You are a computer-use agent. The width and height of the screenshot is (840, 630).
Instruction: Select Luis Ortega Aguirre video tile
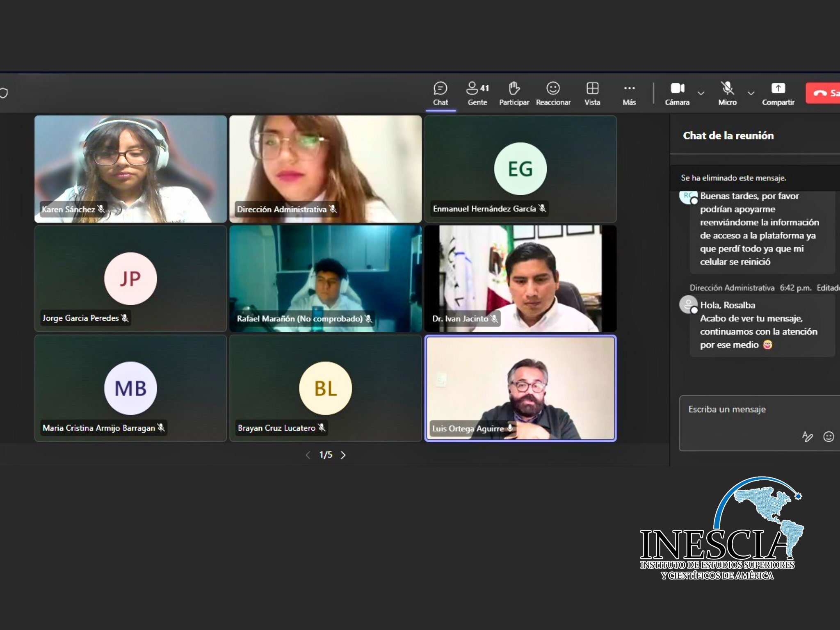pyautogui.click(x=520, y=388)
